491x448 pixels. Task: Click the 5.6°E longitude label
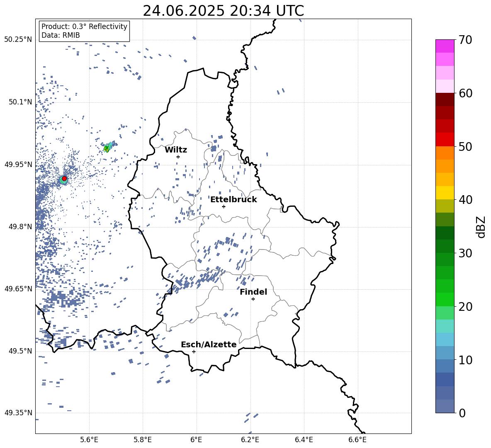tap(89, 440)
